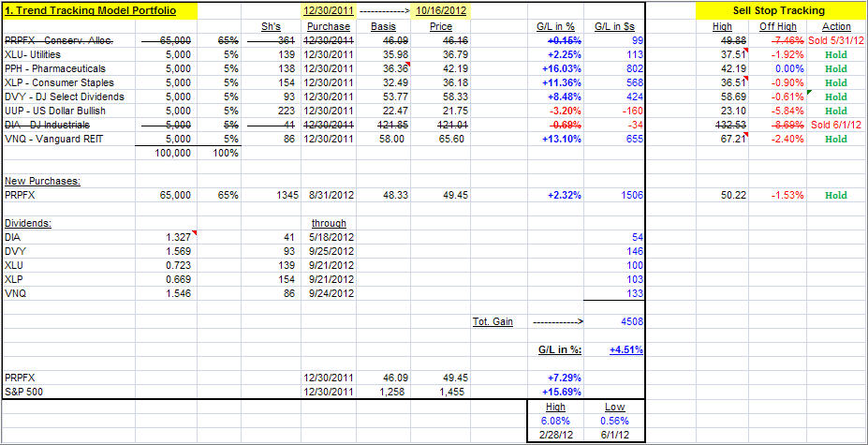
Task: Click the 'through' column label
Action: click(x=329, y=223)
